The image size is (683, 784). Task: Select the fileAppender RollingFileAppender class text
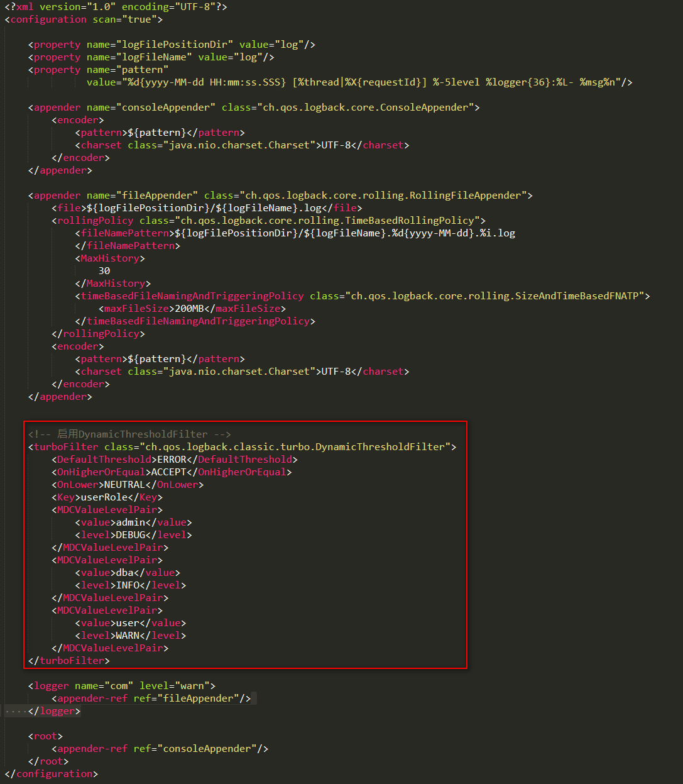pos(383,195)
